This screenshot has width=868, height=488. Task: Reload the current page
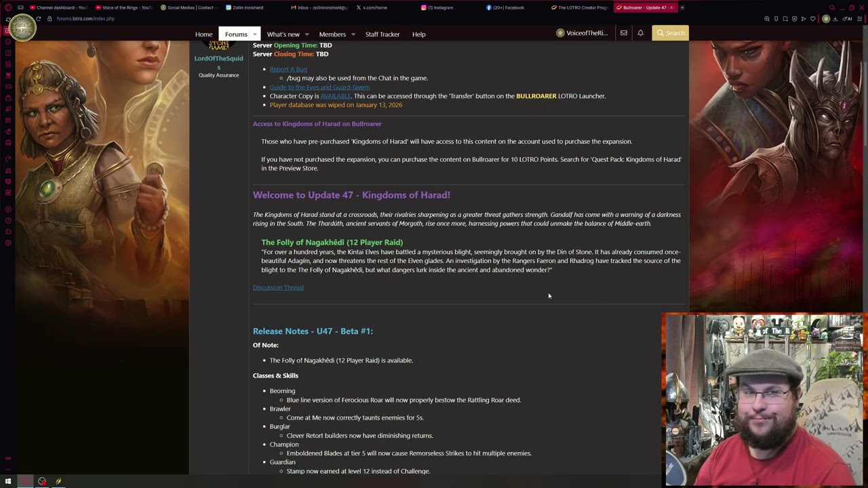(x=38, y=18)
